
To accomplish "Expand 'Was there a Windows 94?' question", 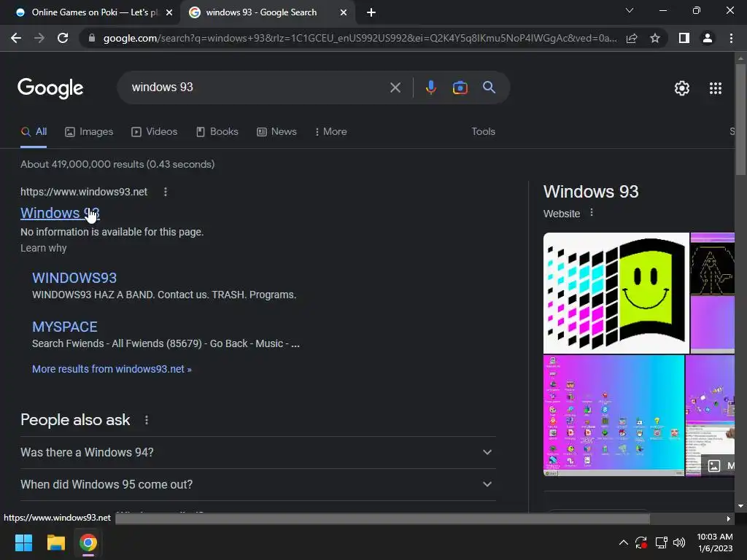I will click(258, 452).
